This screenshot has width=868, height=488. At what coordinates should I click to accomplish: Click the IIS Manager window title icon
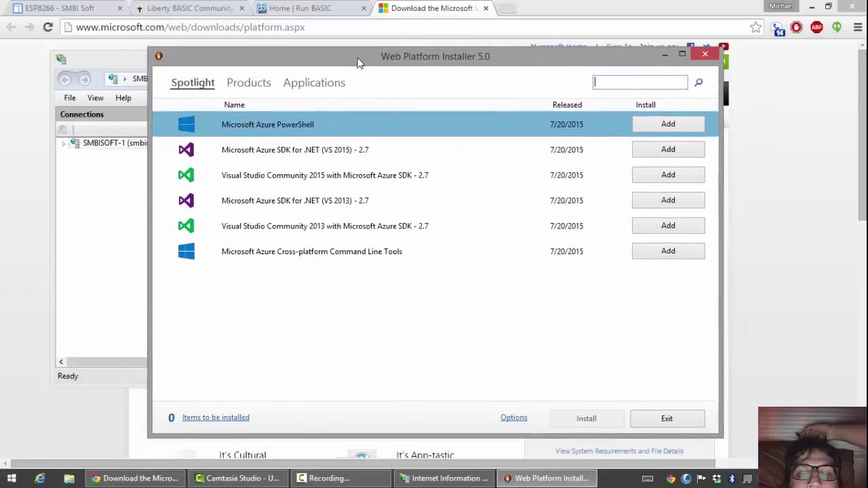pyautogui.click(x=61, y=59)
